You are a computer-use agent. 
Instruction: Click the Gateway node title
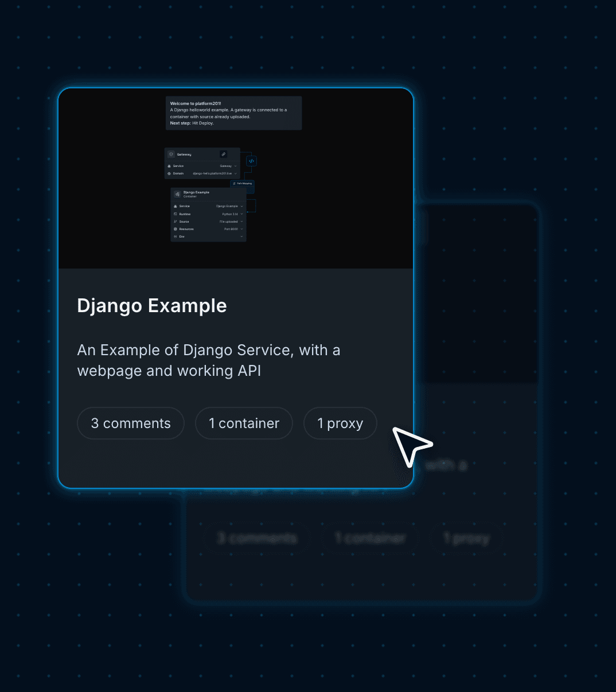tap(184, 154)
